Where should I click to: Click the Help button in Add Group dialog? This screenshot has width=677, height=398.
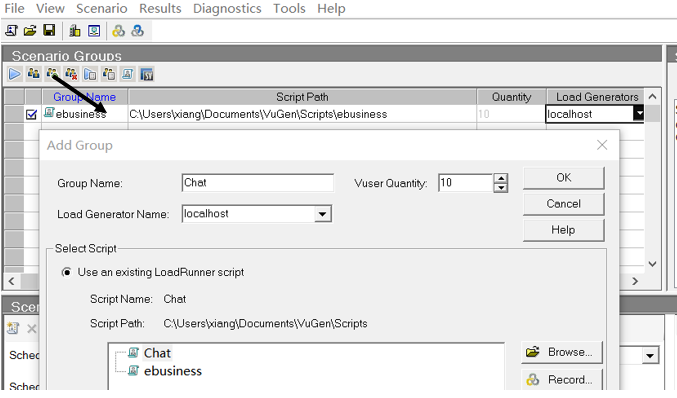click(563, 230)
